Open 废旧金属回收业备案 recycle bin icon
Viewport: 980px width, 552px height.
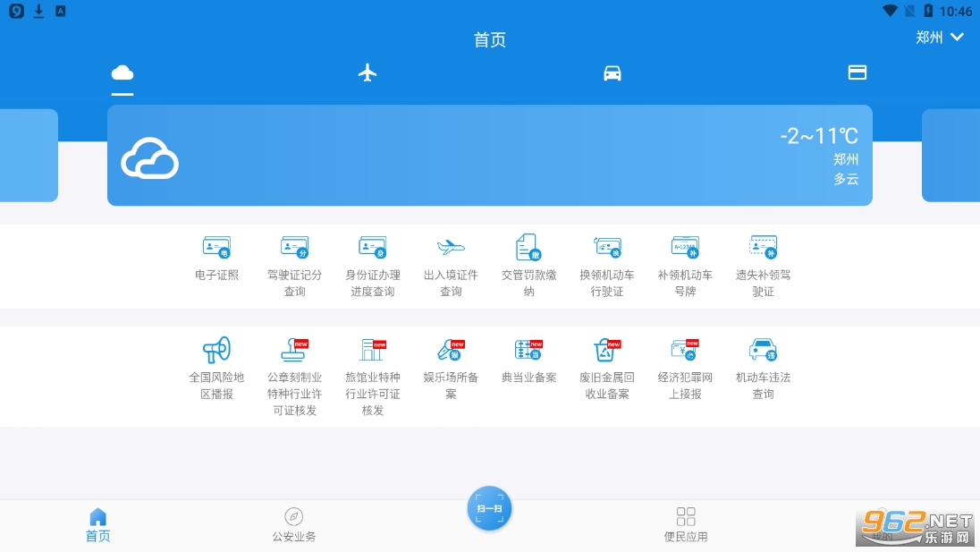607,350
